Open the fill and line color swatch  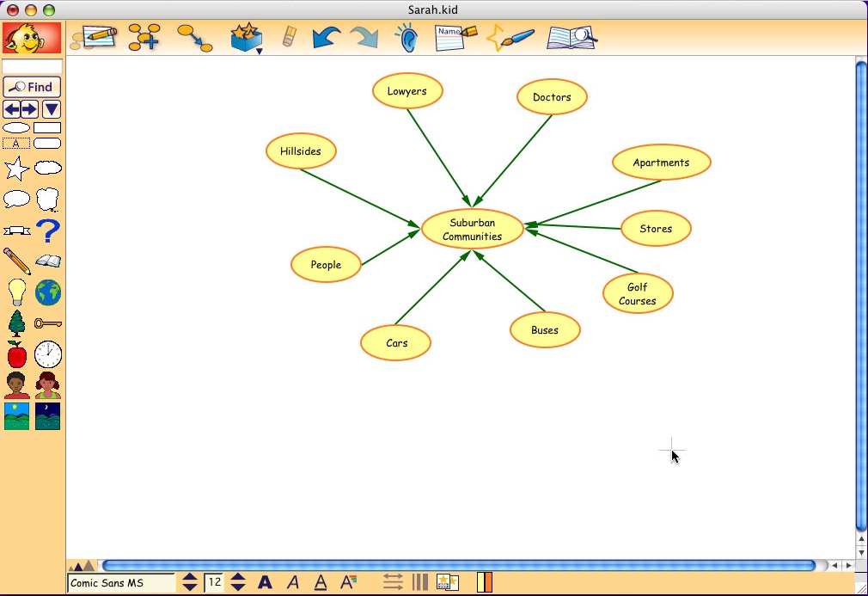[485, 582]
